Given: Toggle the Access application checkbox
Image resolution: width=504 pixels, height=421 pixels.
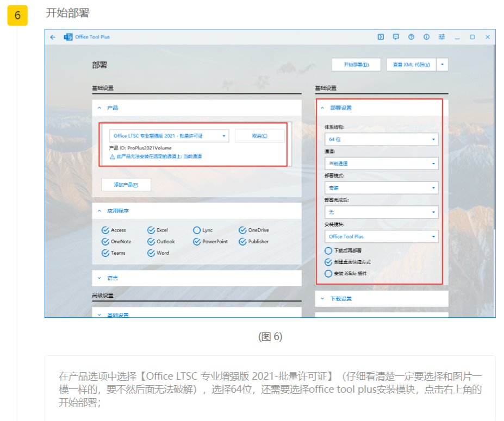Looking at the screenshot, I should tap(105, 230).
